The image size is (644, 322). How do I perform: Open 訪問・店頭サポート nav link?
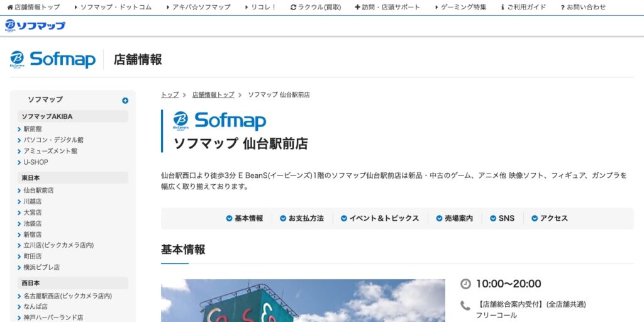pyautogui.click(x=387, y=7)
